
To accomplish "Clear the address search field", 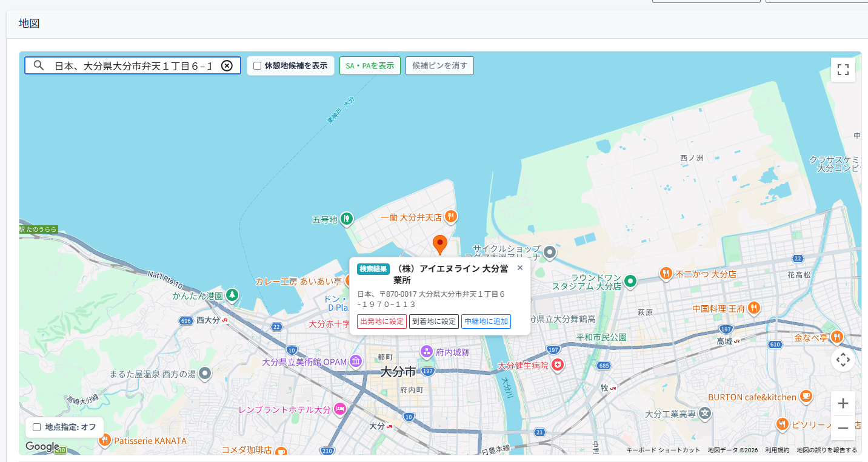I will (x=227, y=65).
